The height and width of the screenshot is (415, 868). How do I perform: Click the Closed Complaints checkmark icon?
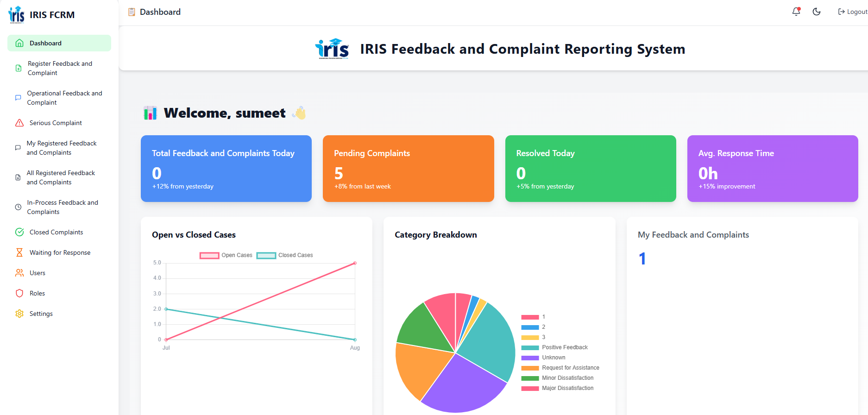point(19,232)
